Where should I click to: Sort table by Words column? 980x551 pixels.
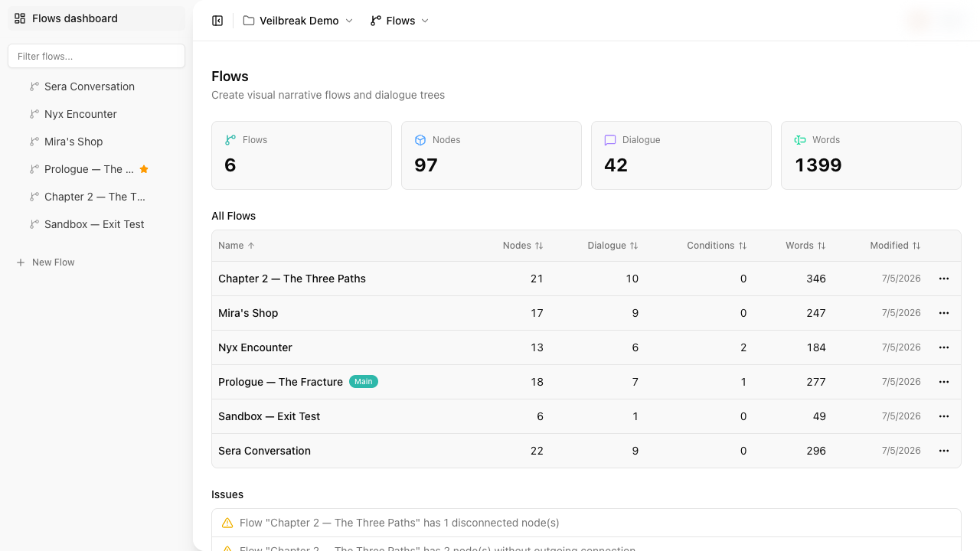pos(805,246)
